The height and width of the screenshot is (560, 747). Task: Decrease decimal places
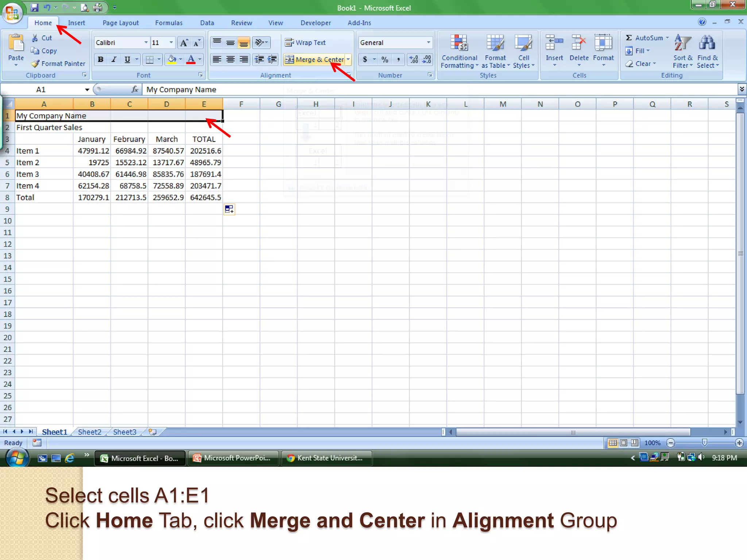(x=427, y=59)
